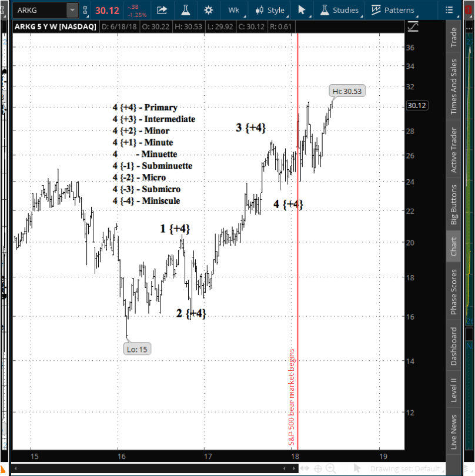Switch to the Times And Sales tab
Screen dimensions: 475x476
pyautogui.click(x=453, y=86)
